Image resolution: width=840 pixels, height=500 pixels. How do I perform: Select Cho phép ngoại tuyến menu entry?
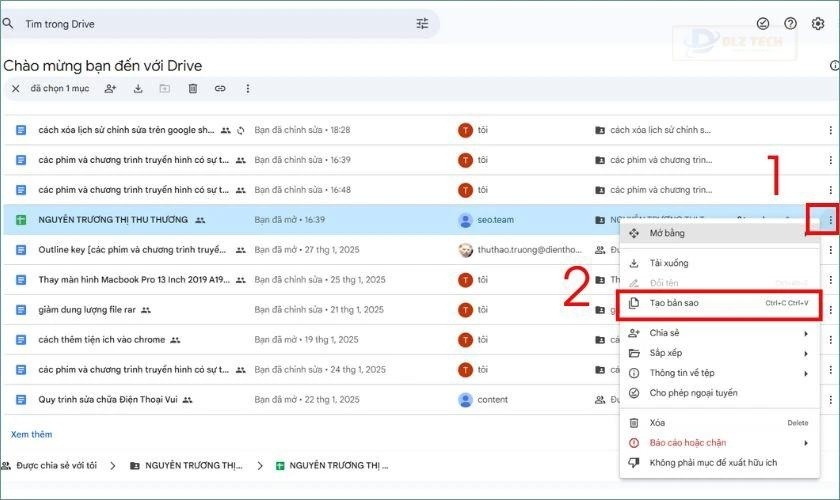719,393
